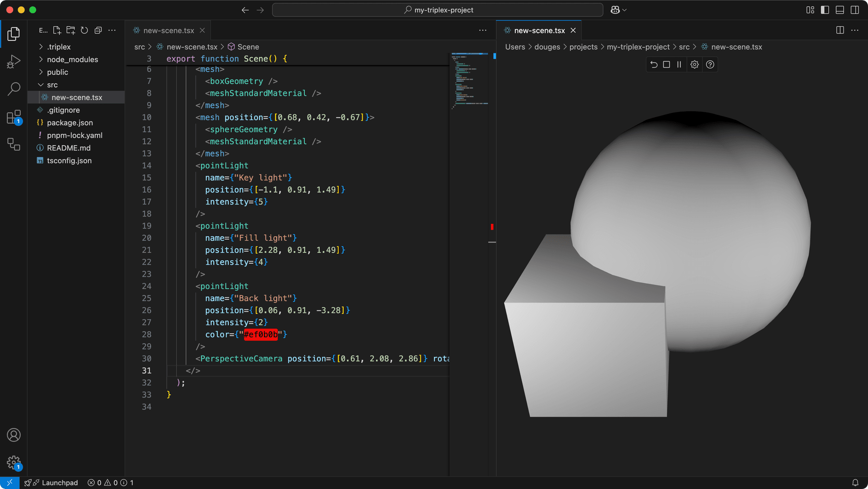Pause the scene preview

pos(679,64)
